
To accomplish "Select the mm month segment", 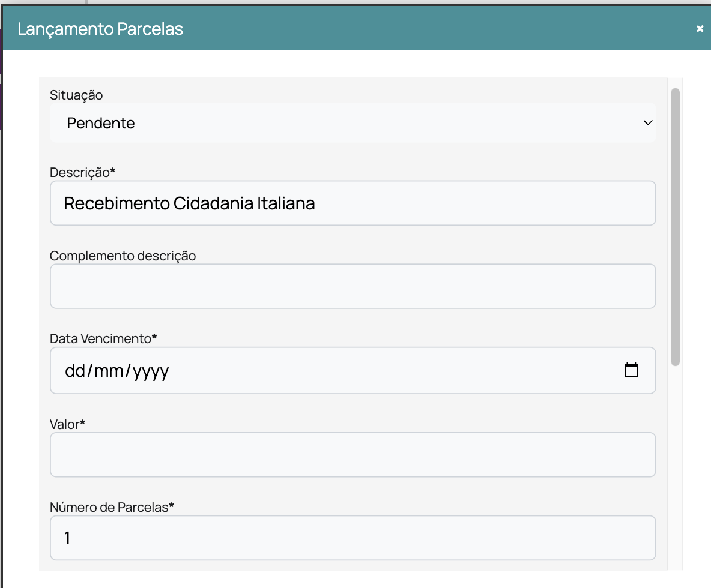I will pos(109,371).
